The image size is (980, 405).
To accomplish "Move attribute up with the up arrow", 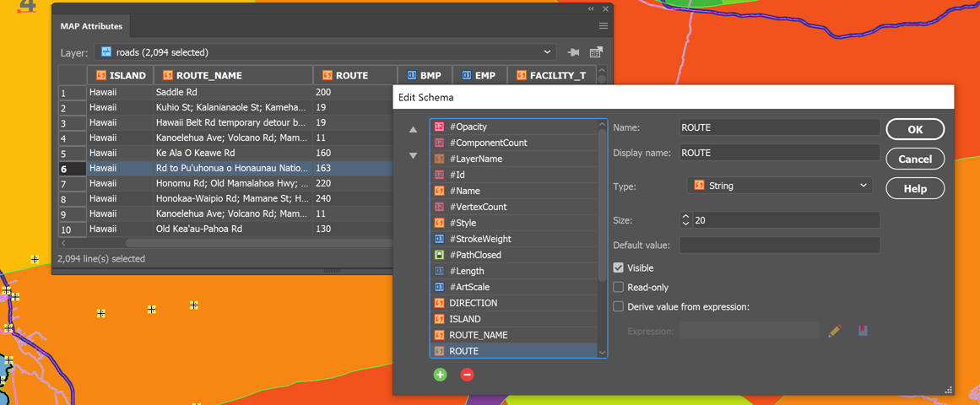I will [413, 130].
